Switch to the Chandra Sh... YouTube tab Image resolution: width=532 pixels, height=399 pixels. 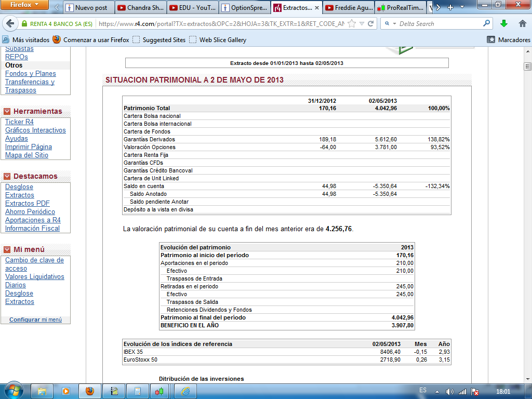(x=141, y=7)
